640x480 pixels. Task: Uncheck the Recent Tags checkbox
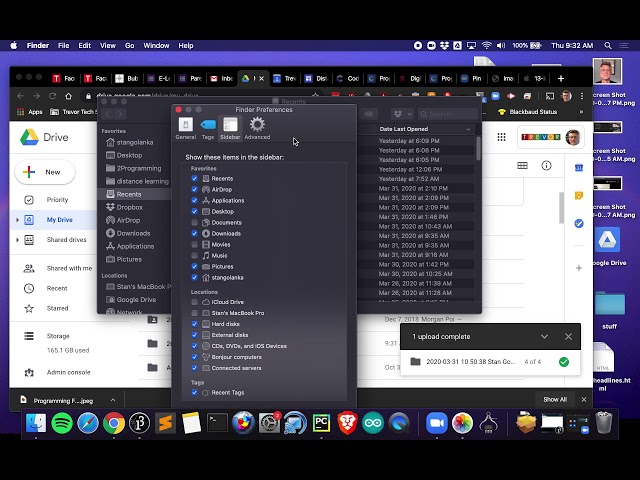[195, 393]
